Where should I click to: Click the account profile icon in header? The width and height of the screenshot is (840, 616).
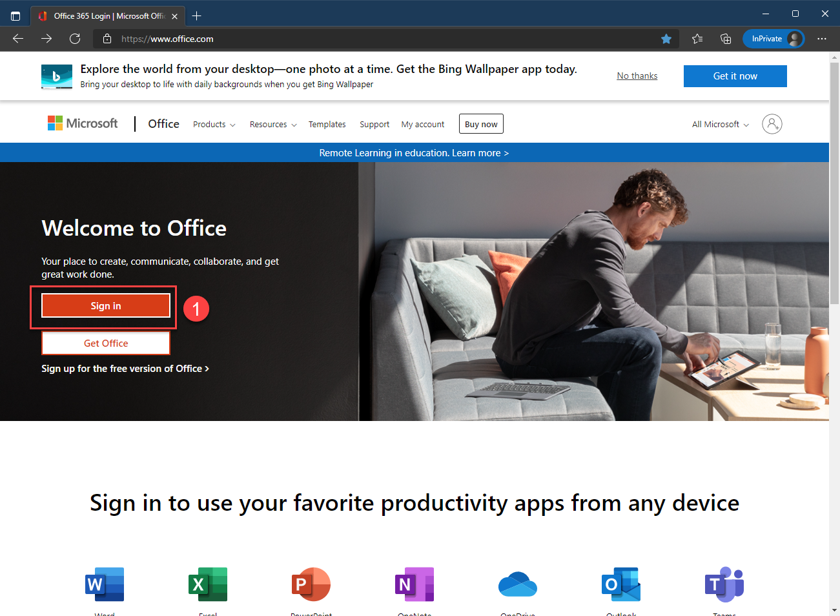772,124
